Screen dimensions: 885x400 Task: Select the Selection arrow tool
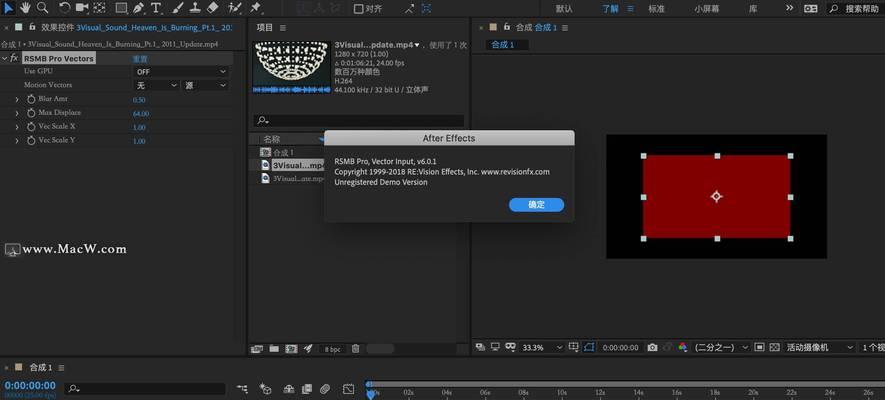coord(9,8)
